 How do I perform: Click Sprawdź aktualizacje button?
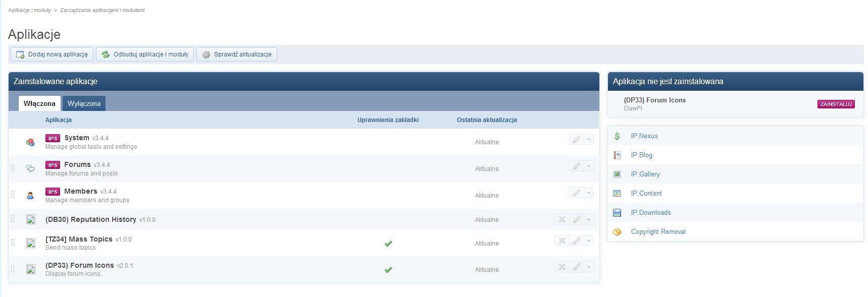[237, 54]
